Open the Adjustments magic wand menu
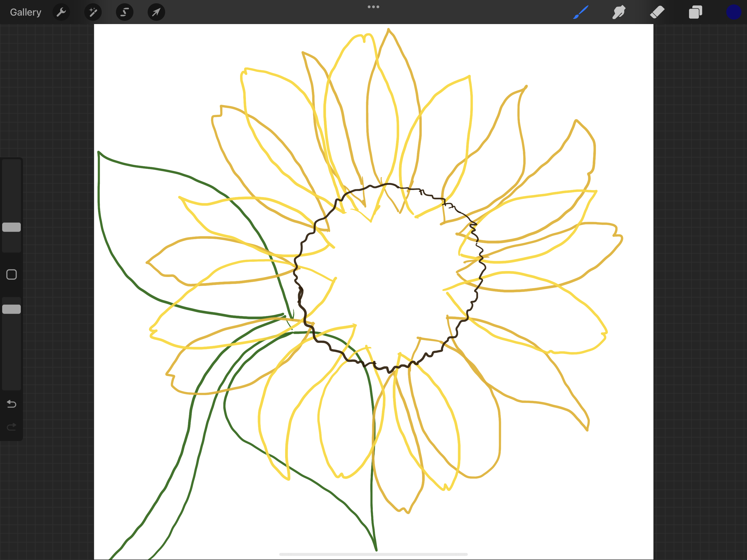 93,13
